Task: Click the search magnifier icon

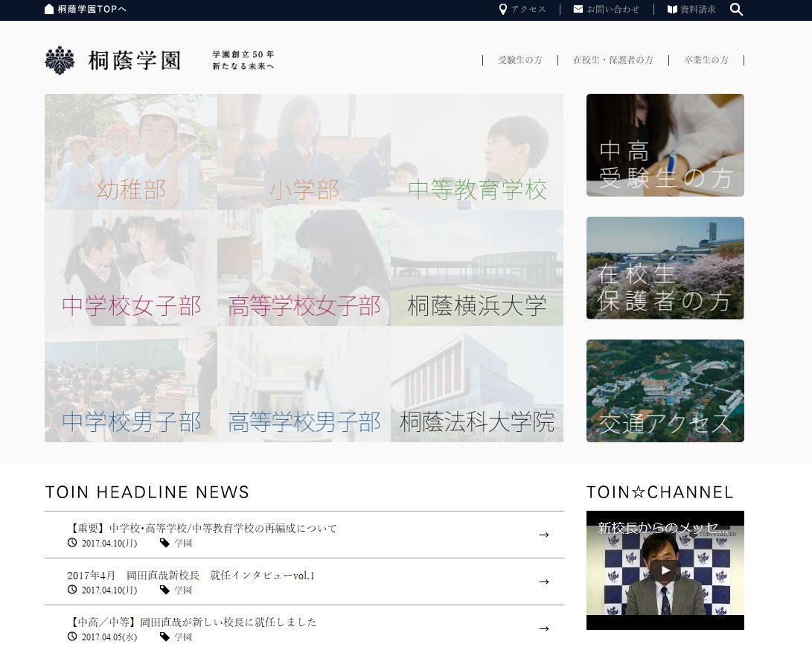Action: 736,10
